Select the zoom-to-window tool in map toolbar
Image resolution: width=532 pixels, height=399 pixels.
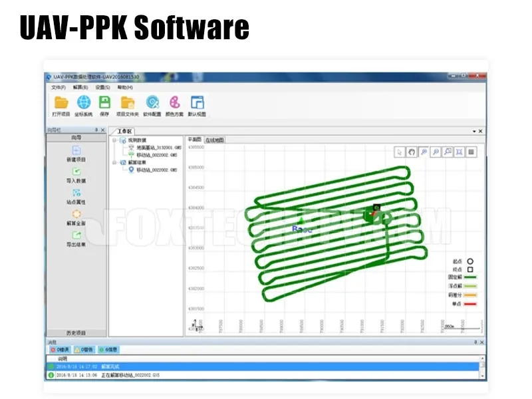448,152
